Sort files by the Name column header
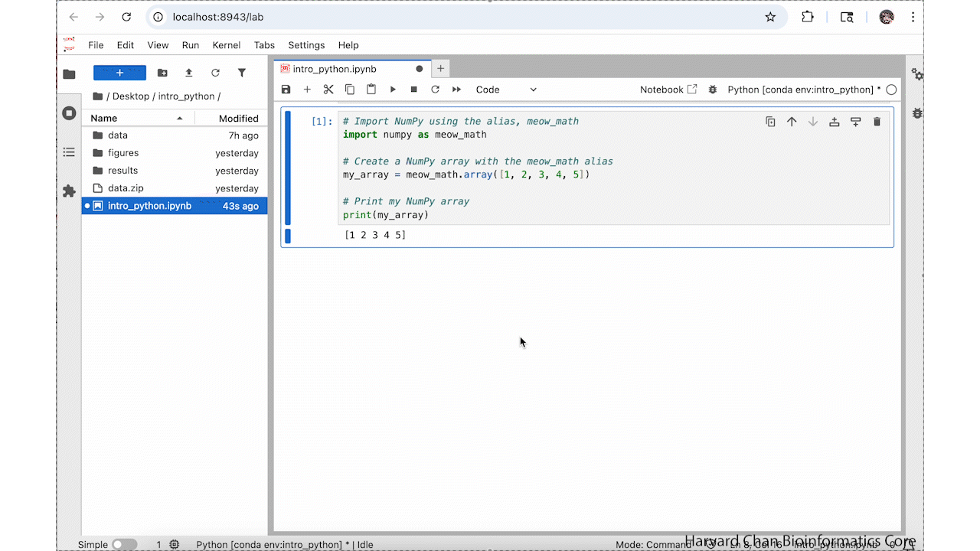Image resolution: width=980 pixels, height=551 pixels. [x=104, y=118]
